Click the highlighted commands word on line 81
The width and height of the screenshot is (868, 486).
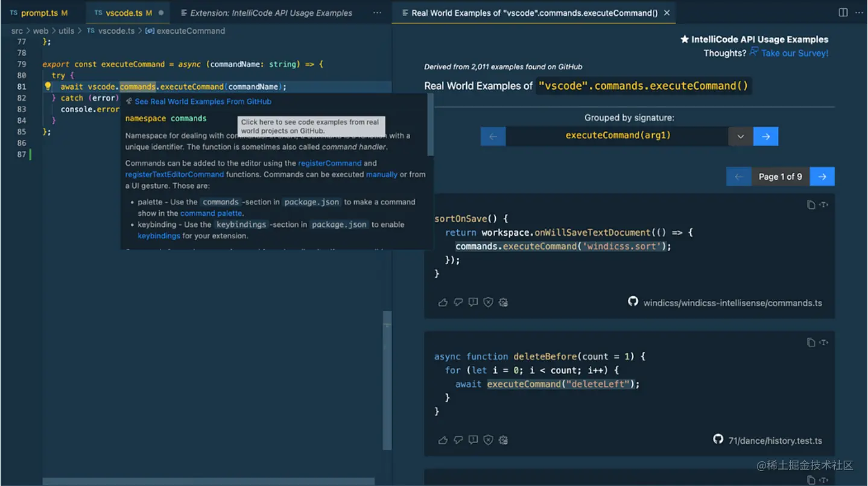tap(138, 86)
